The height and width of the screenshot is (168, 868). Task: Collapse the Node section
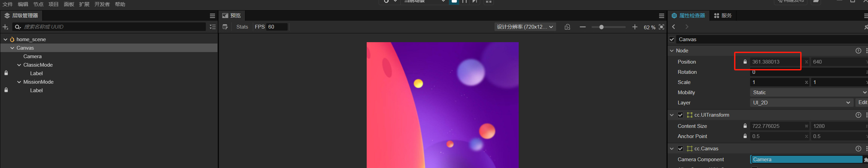click(672, 51)
